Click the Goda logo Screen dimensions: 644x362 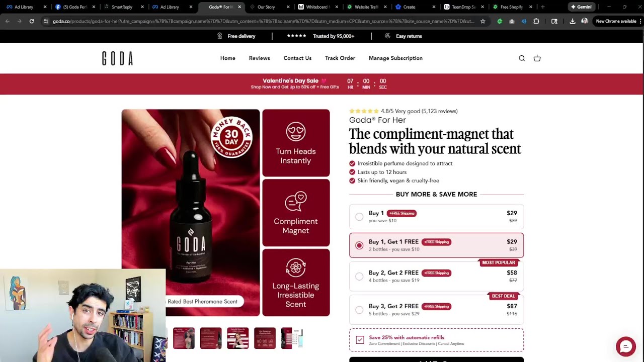pos(117,58)
